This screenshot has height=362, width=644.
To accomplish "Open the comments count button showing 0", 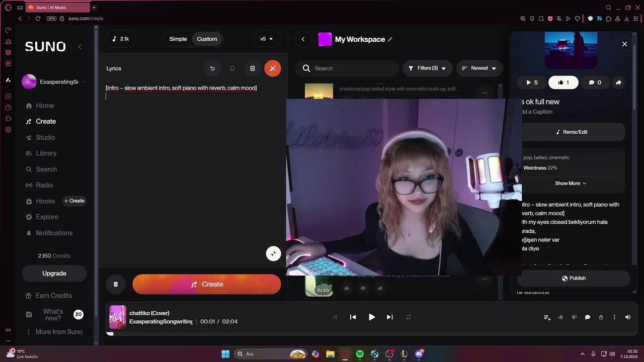I will click(x=595, y=82).
